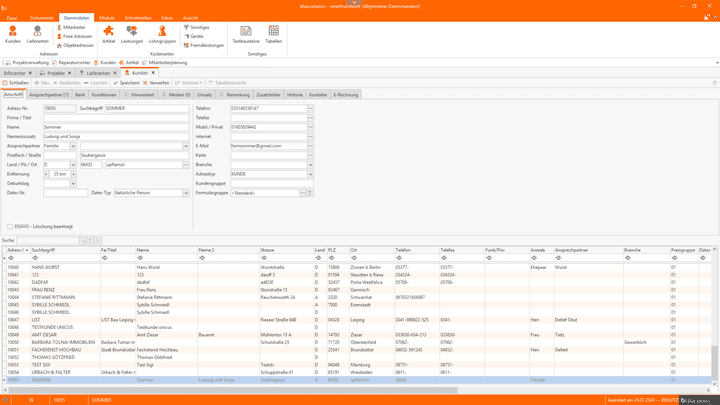
Task: Click the Verwerfen button
Action: click(x=157, y=83)
